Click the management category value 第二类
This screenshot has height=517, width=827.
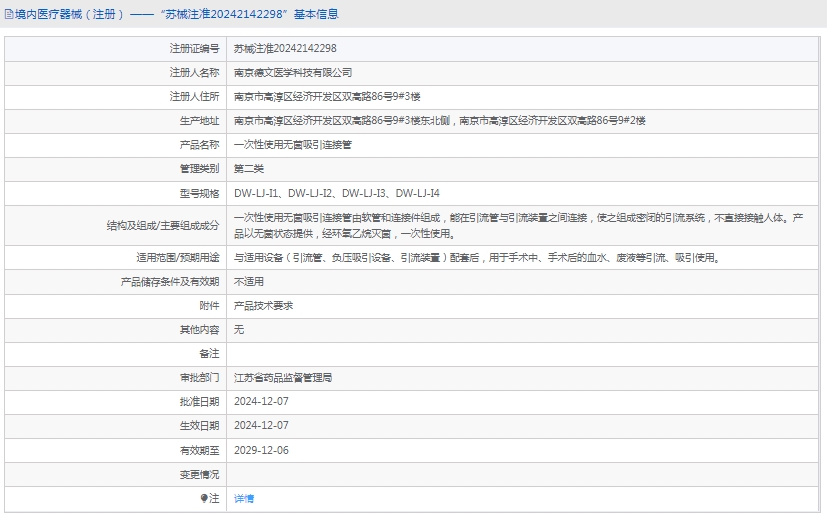(249, 168)
